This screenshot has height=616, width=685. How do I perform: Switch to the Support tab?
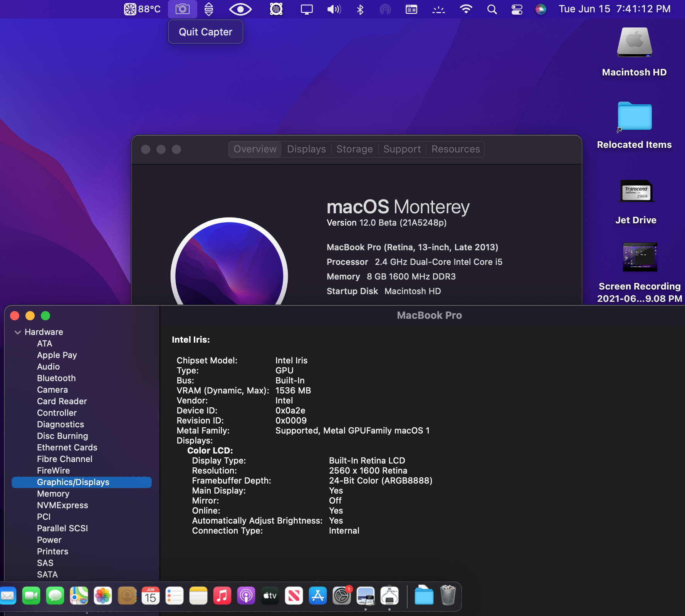[402, 149]
